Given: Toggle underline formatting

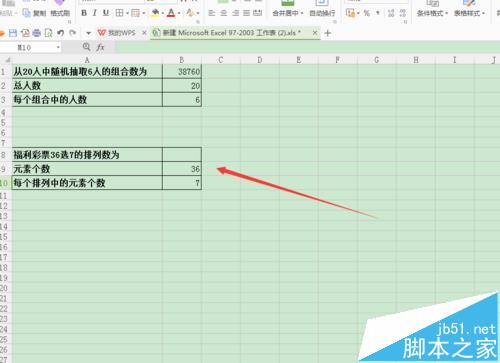Looking at the screenshot, I should click(x=106, y=13).
